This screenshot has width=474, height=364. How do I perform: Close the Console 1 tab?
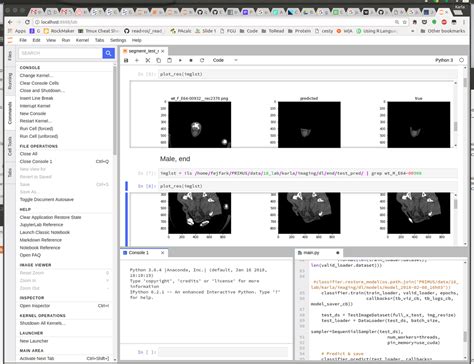[x=162, y=253]
